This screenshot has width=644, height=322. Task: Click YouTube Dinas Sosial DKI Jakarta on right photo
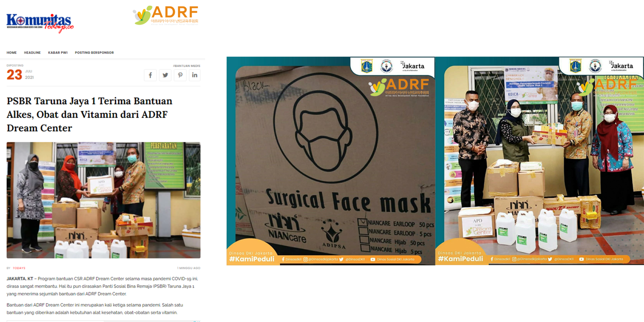pos(601,259)
